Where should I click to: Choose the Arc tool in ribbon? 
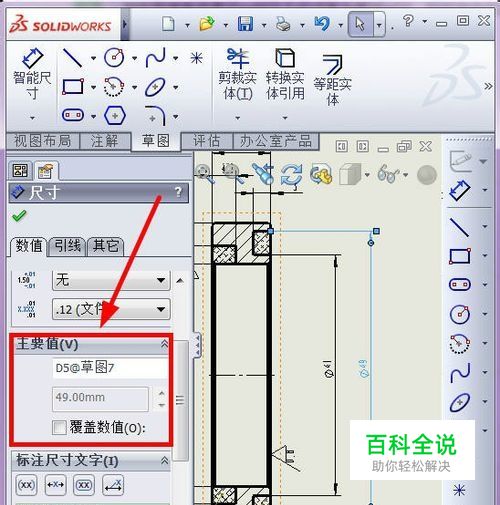(x=114, y=87)
